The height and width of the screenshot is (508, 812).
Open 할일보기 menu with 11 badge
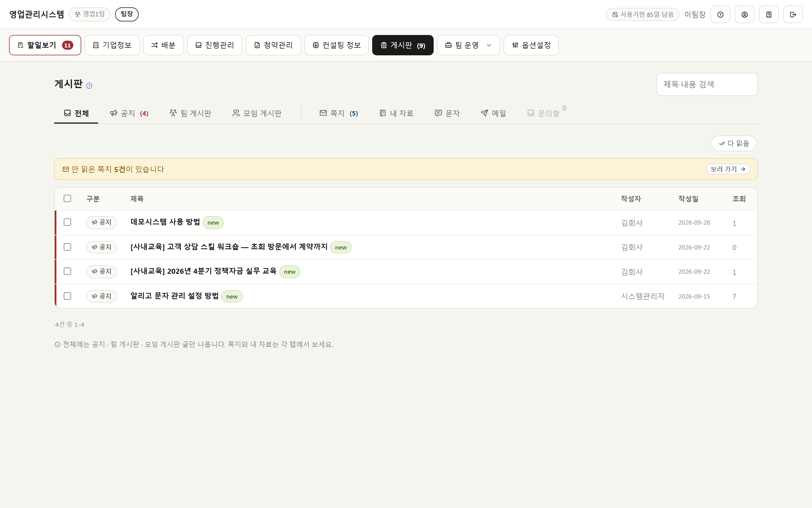coord(45,45)
